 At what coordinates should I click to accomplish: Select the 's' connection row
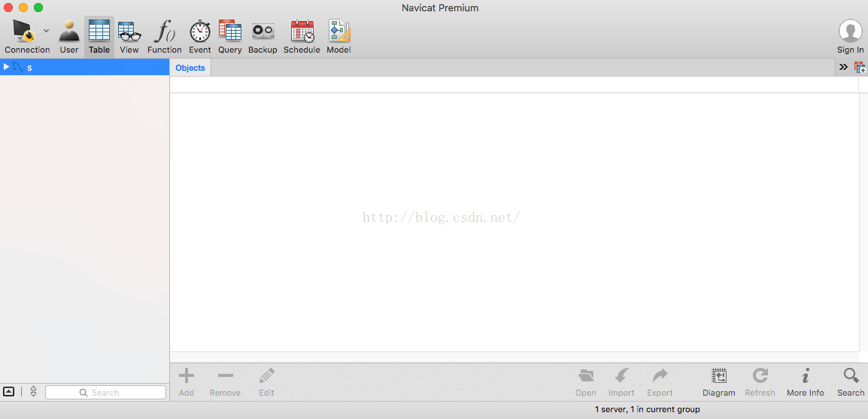coord(85,67)
